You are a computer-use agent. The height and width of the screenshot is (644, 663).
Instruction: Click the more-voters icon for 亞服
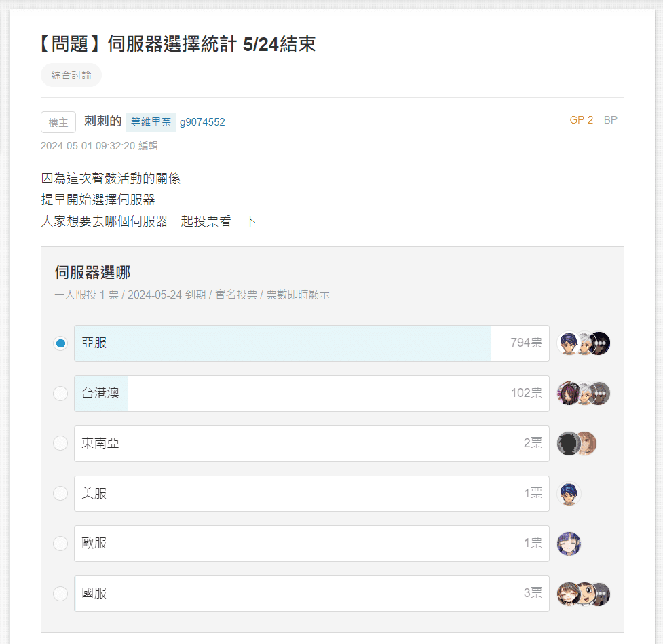tap(600, 343)
